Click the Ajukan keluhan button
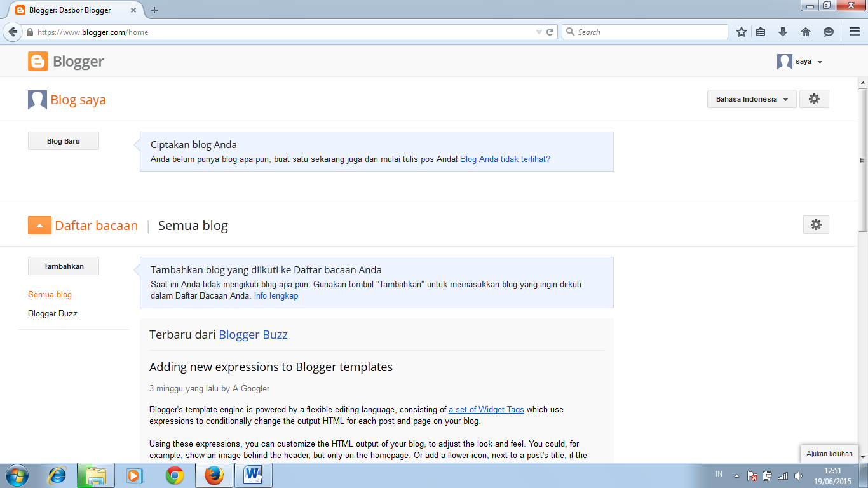The height and width of the screenshot is (488, 868). (829, 454)
